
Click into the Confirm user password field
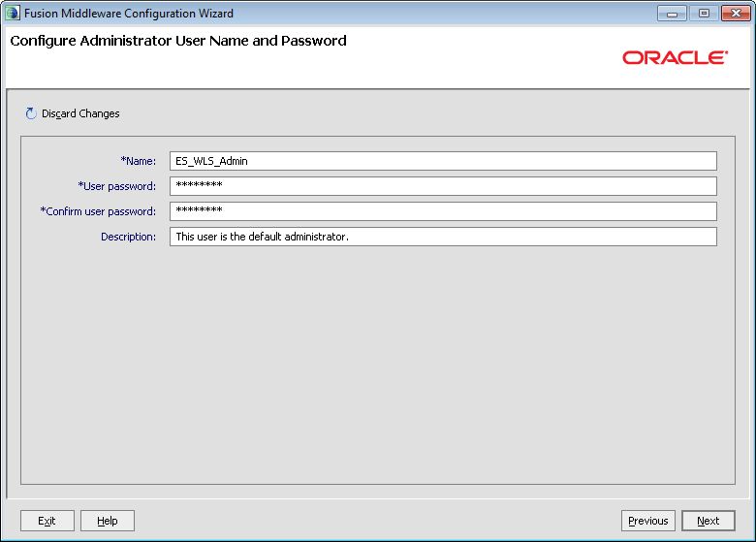(443, 211)
